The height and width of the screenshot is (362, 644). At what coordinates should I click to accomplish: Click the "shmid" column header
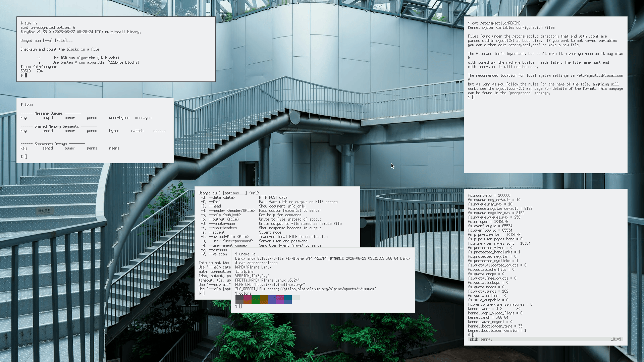(x=48, y=131)
